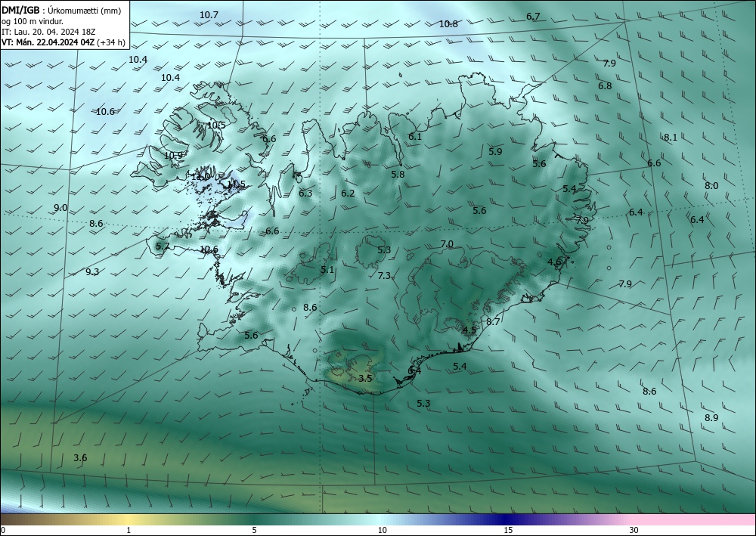Screen dimensions: 756x536
Task: Click the map value 8.9
Action: click(711, 418)
